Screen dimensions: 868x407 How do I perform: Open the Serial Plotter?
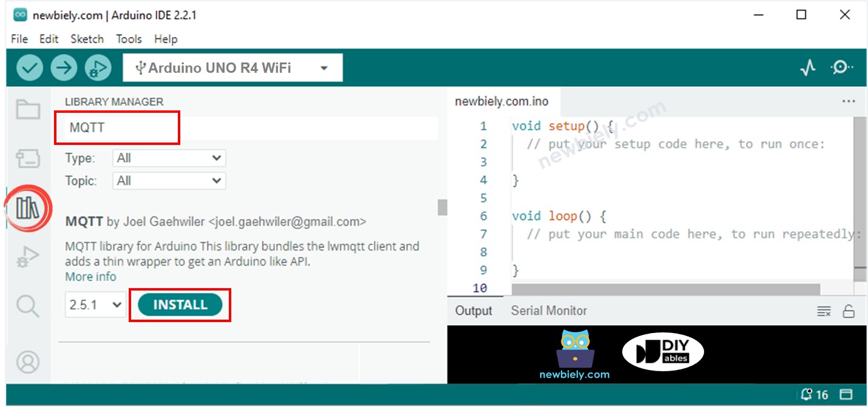(807, 67)
